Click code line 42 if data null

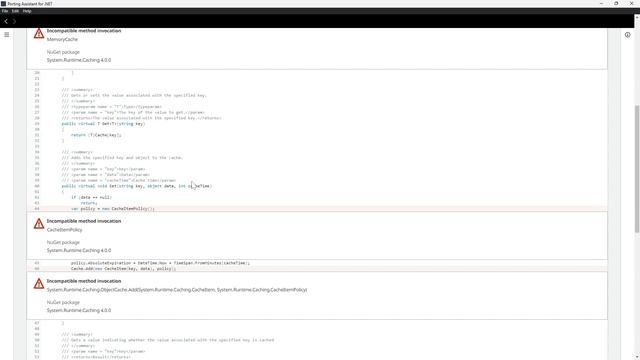point(91,197)
